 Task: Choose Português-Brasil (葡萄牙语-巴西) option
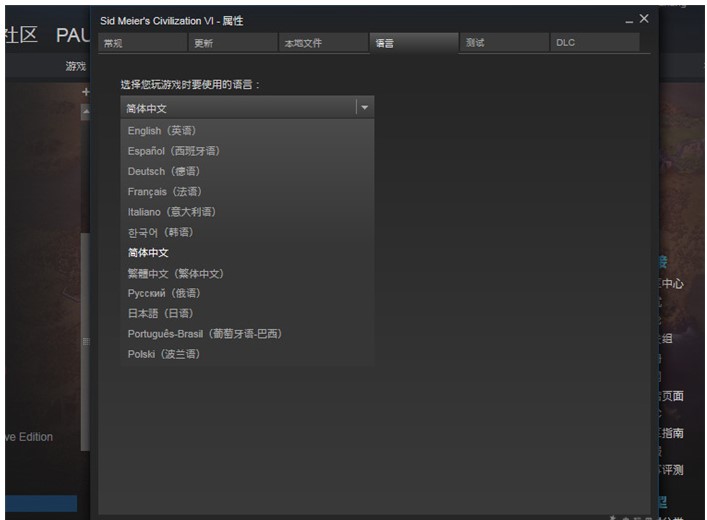204,334
